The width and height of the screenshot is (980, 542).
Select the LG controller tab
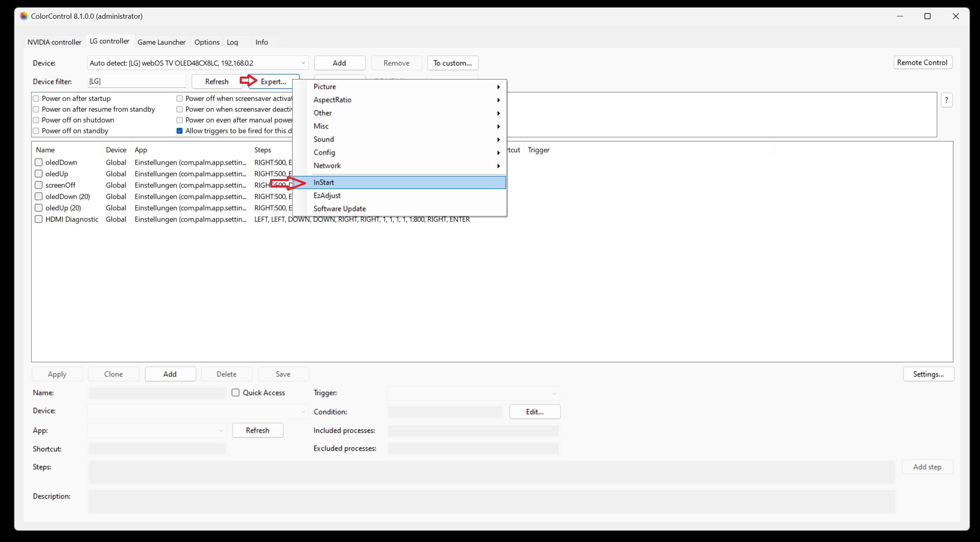(x=109, y=41)
